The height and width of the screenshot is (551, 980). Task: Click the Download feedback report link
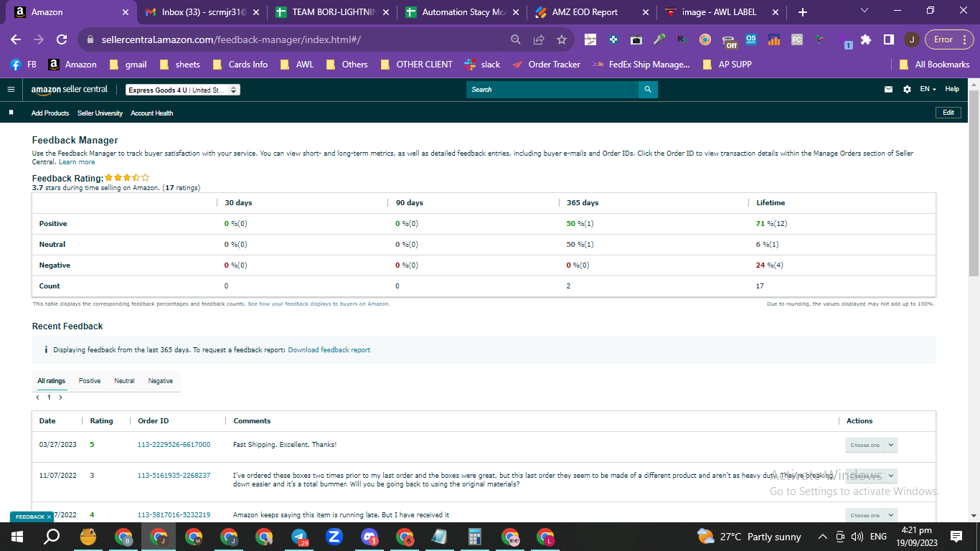(329, 350)
